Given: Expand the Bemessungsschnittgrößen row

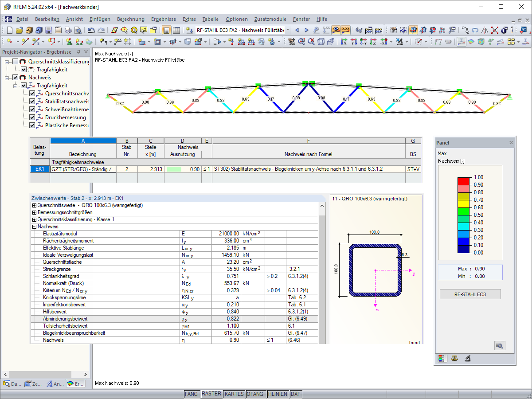Looking at the screenshot, I should [x=35, y=213].
